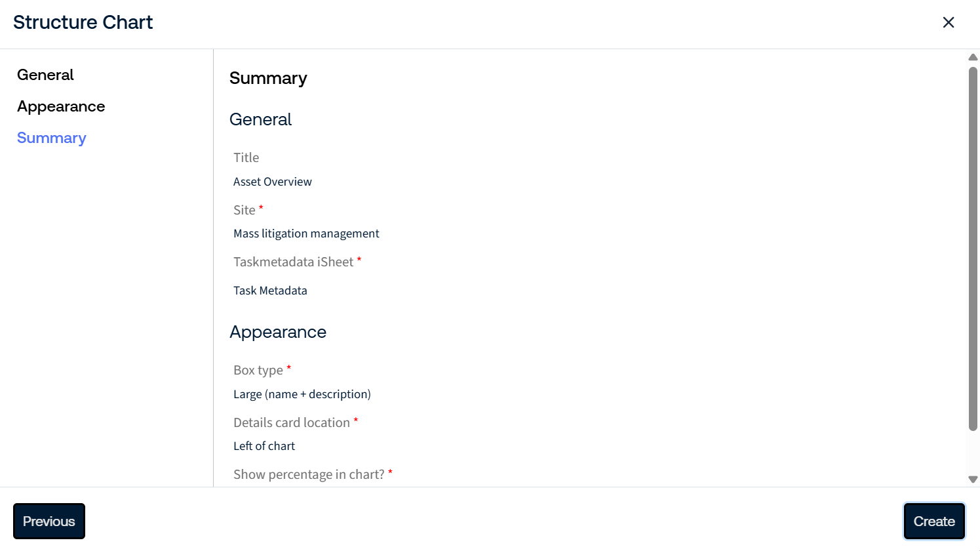Screen dimensions: 980x551
Task: Switch to the Appearance step
Action: click(x=61, y=106)
